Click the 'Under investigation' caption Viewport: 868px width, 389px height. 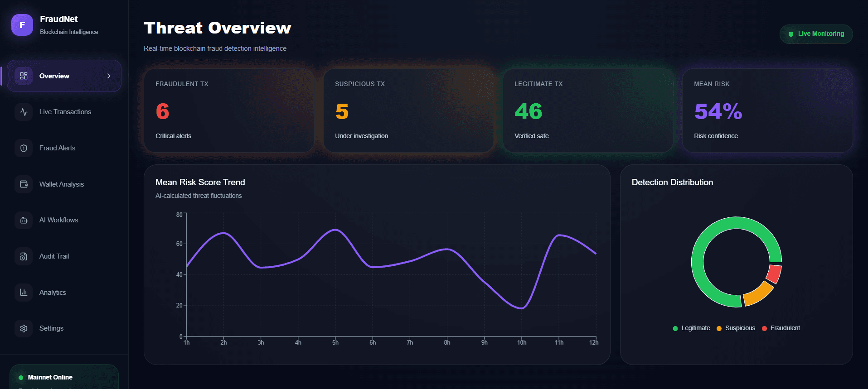click(x=361, y=136)
